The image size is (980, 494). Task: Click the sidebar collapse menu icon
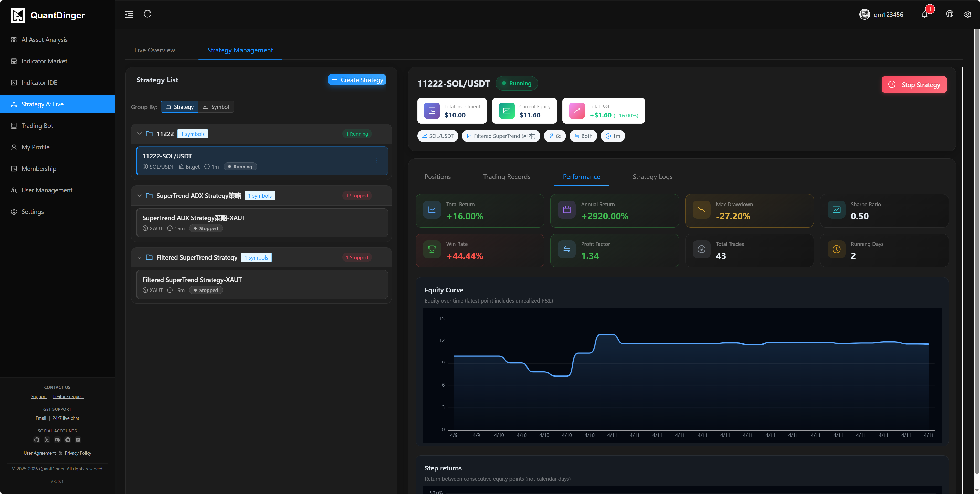(129, 14)
